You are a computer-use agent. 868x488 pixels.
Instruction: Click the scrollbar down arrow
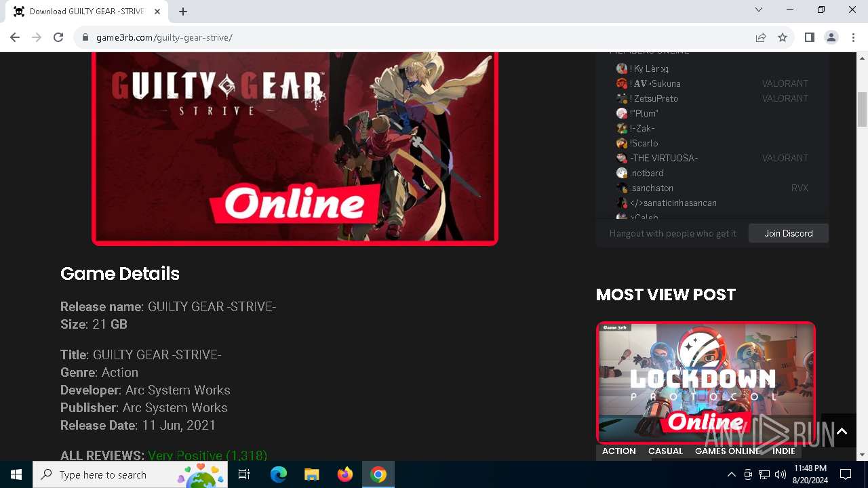(863, 455)
